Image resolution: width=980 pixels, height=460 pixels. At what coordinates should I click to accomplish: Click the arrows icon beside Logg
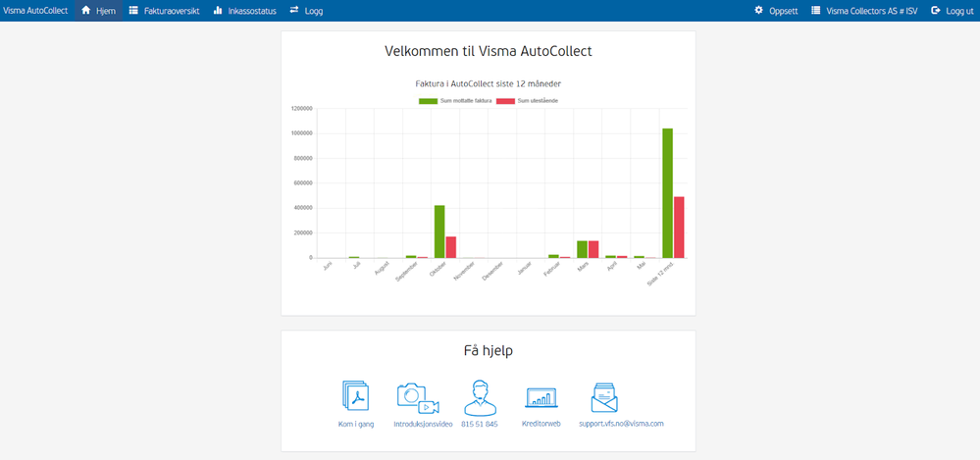coord(294,11)
